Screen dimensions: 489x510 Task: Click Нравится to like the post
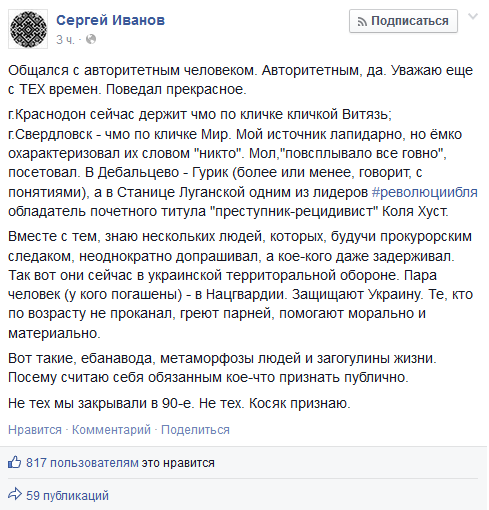(35, 430)
